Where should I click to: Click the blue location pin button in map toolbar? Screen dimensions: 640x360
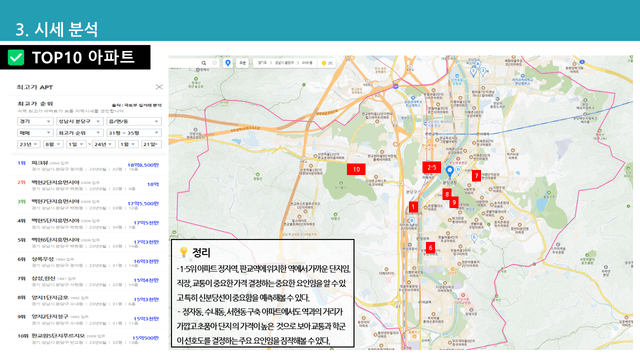pyautogui.click(x=228, y=63)
